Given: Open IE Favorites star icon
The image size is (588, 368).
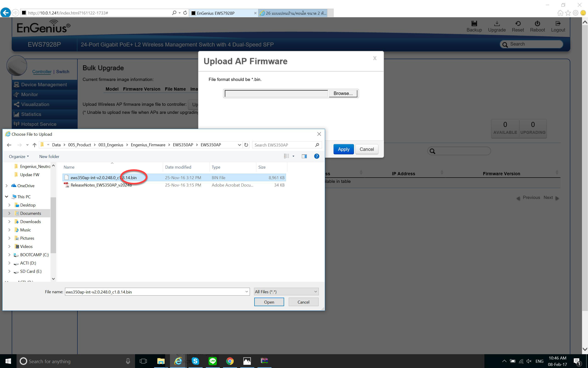Looking at the screenshot, I should (x=568, y=13).
